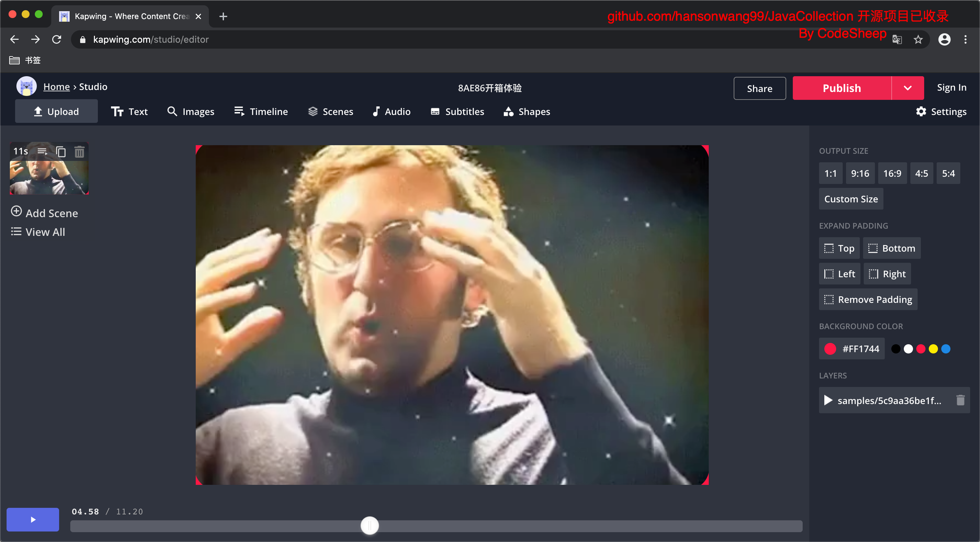Reload the Kapwing page
The image size is (980, 542).
(x=57, y=39)
